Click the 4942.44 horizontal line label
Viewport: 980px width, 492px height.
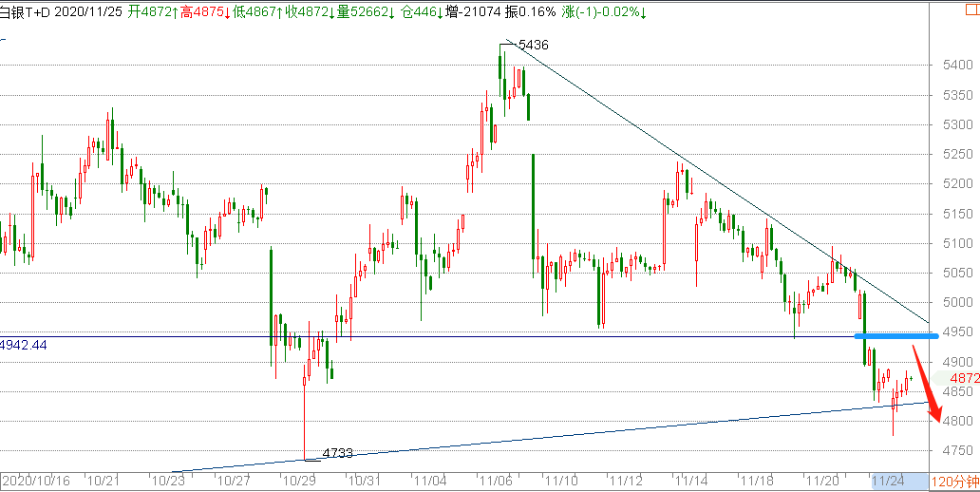coord(23,345)
